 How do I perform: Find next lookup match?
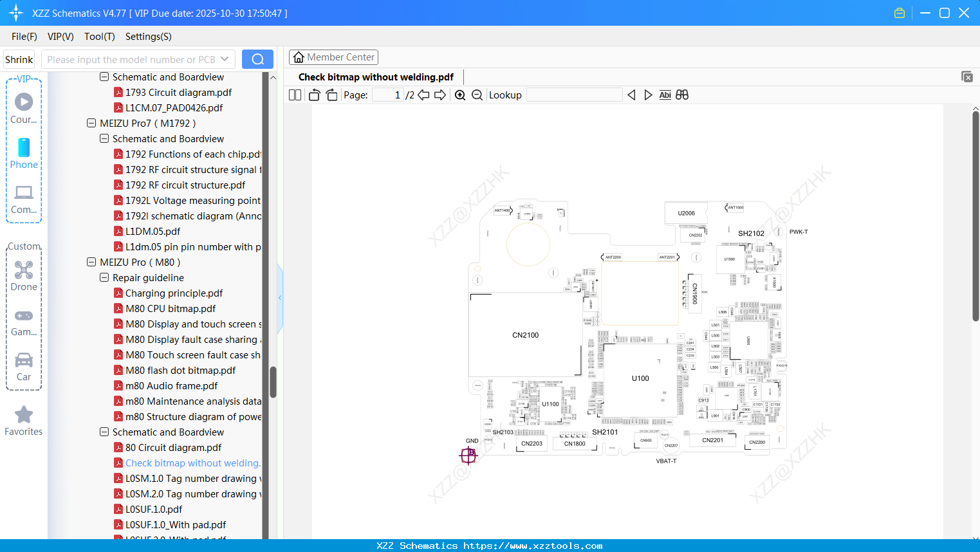coord(649,95)
